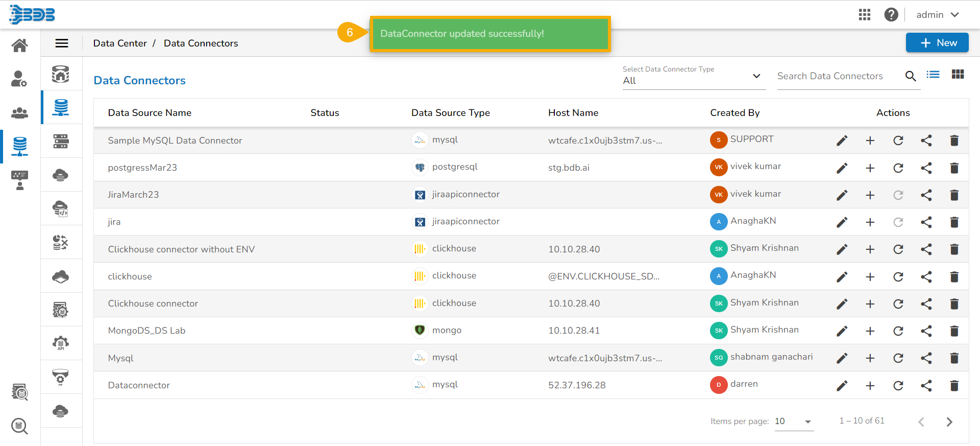Reconnect the Clickhouse connector via refresh icon

[x=898, y=304]
